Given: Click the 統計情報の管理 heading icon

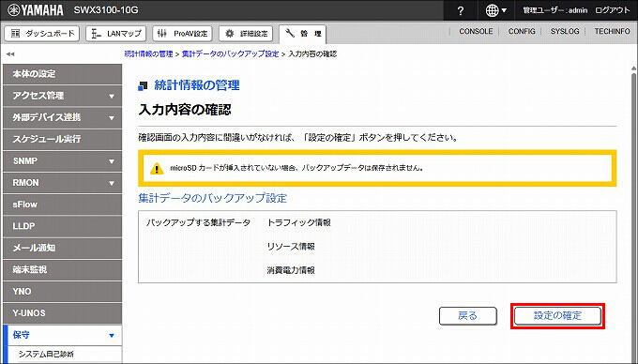Looking at the screenshot, I should tap(143, 85).
